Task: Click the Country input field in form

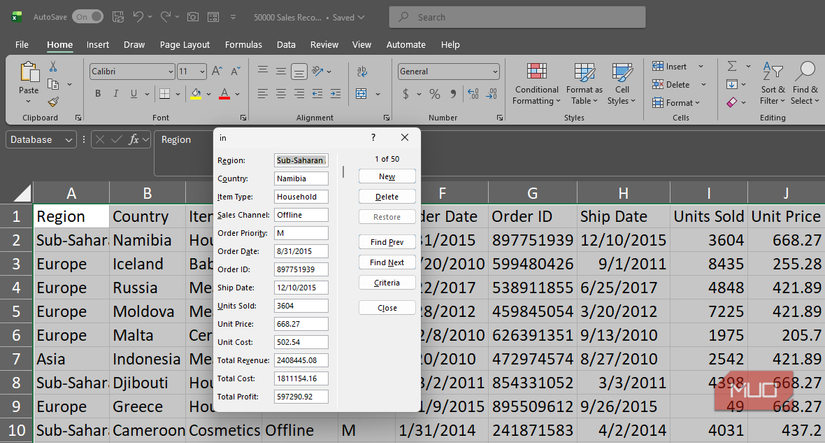Action: pyautogui.click(x=301, y=178)
